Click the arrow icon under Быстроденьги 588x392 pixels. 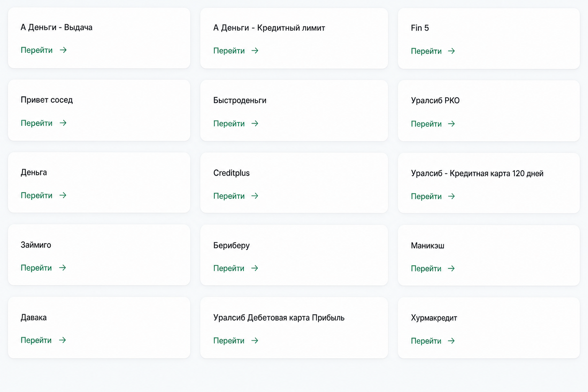(x=255, y=123)
